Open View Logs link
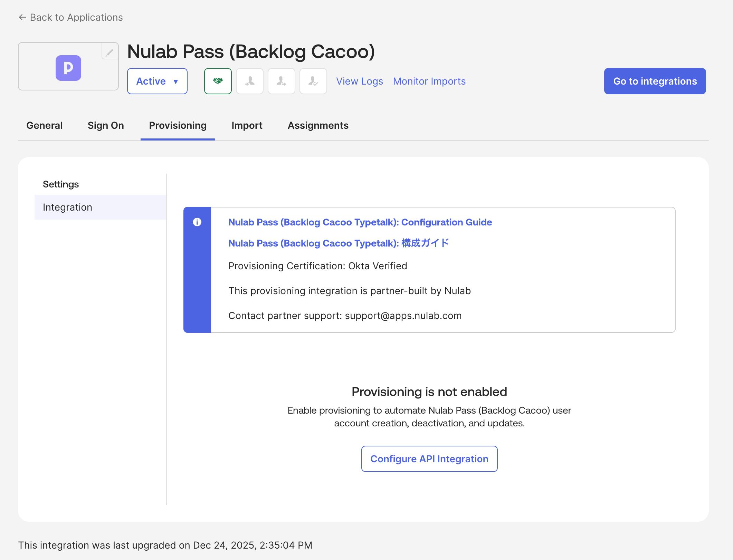This screenshot has height=560, width=733. (360, 81)
